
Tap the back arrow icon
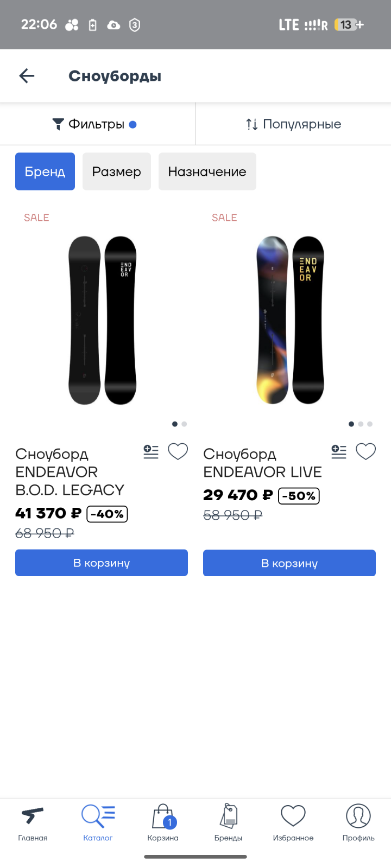[x=27, y=76]
